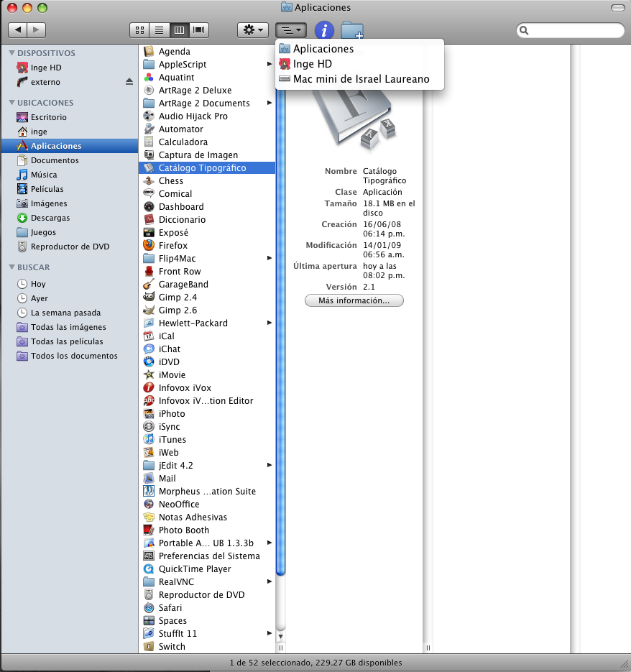This screenshot has height=672, width=631.
Task: Click inside the search field
Action: [570, 30]
